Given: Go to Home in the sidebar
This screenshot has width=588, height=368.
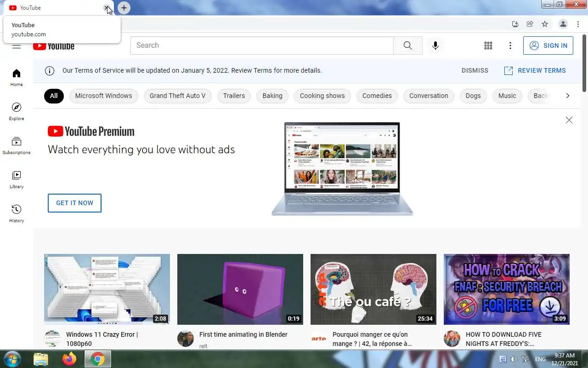Looking at the screenshot, I should [x=17, y=78].
